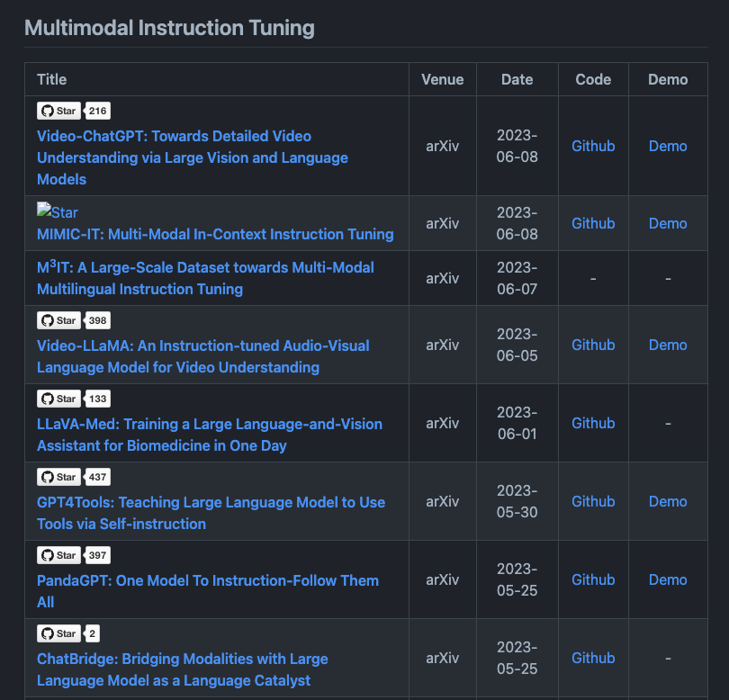Open the M3IT dataset paper link

coord(205,278)
